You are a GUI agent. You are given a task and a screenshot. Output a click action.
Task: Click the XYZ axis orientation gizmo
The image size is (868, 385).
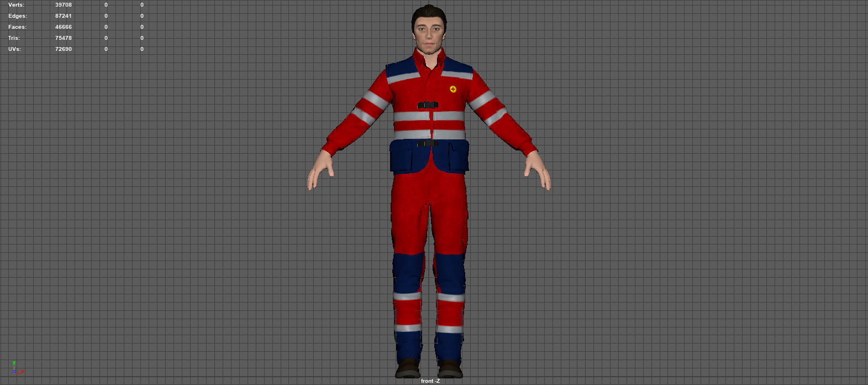click(x=17, y=367)
